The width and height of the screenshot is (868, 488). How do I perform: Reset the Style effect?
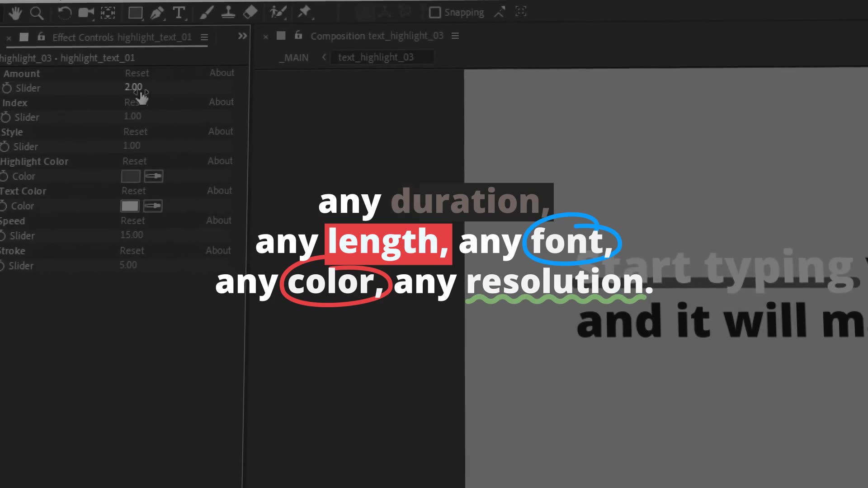[x=136, y=131]
